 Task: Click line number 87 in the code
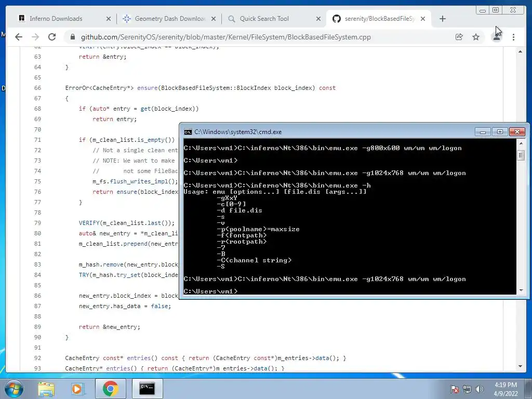click(x=37, y=306)
